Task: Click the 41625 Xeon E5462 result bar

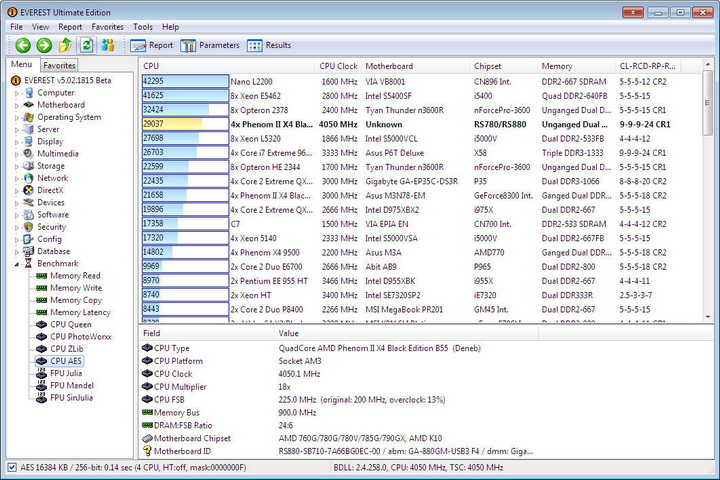Action: [x=185, y=96]
